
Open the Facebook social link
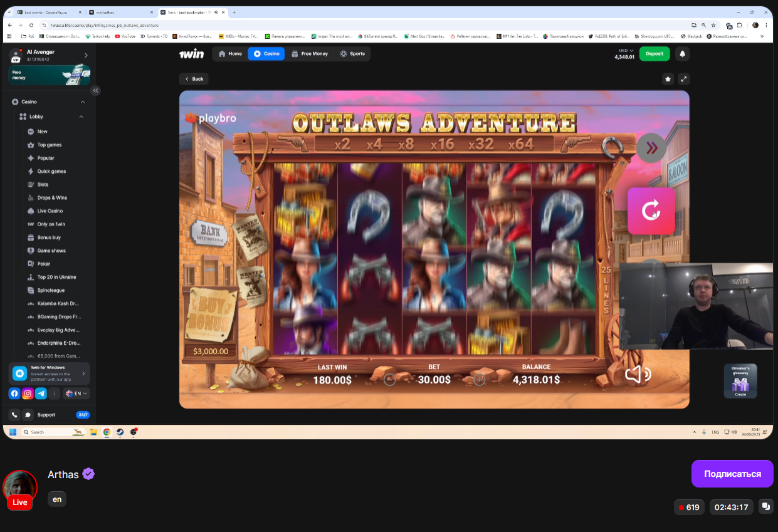[14, 394]
